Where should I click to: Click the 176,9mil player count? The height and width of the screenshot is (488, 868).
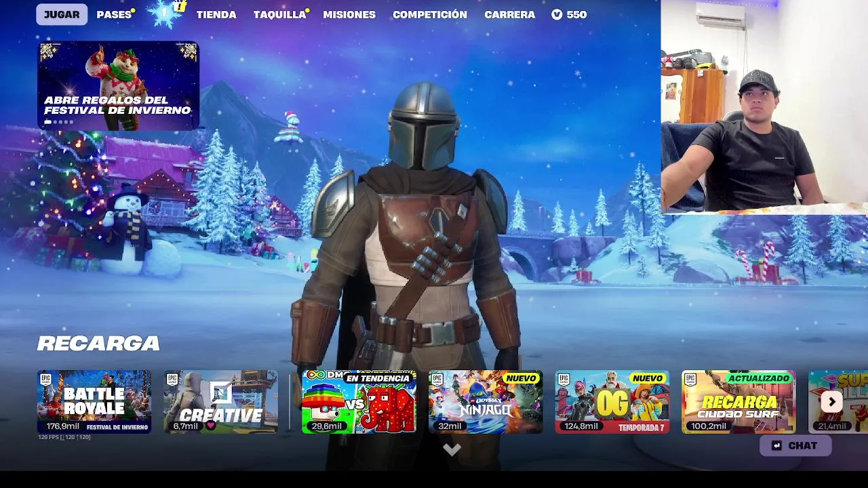[x=63, y=426]
